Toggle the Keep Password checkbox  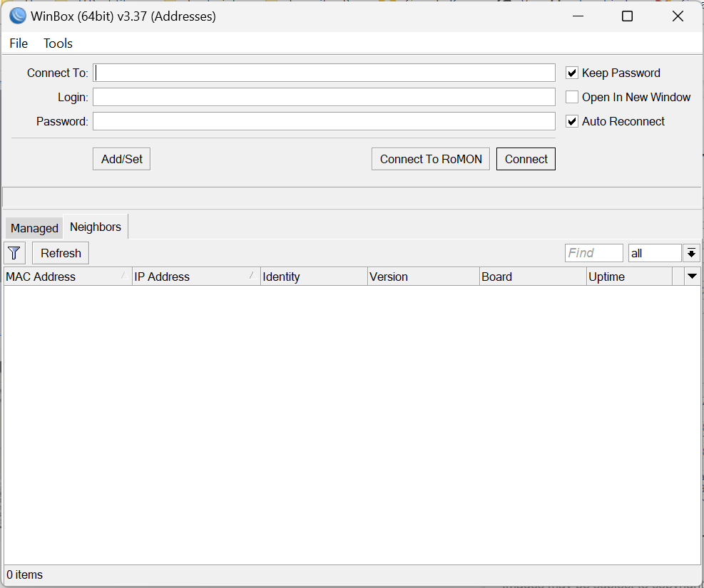(x=571, y=73)
